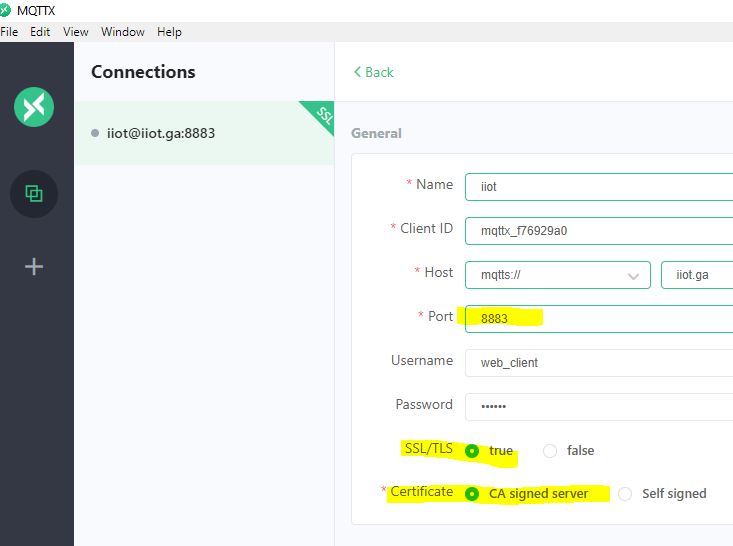Open the File menu
This screenshot has height=546, width=733.
tap(9, 32)
